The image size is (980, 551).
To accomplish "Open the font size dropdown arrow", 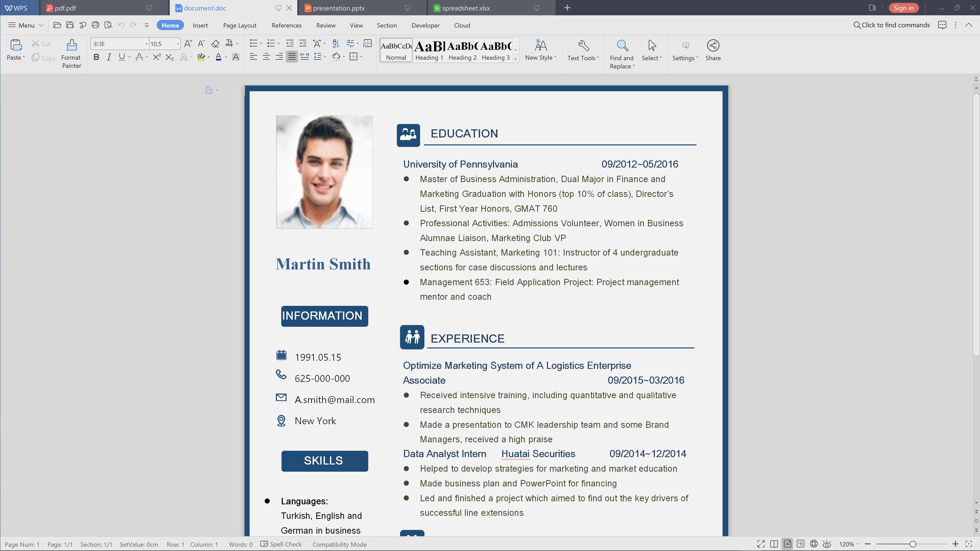I will tap(177, 44).
